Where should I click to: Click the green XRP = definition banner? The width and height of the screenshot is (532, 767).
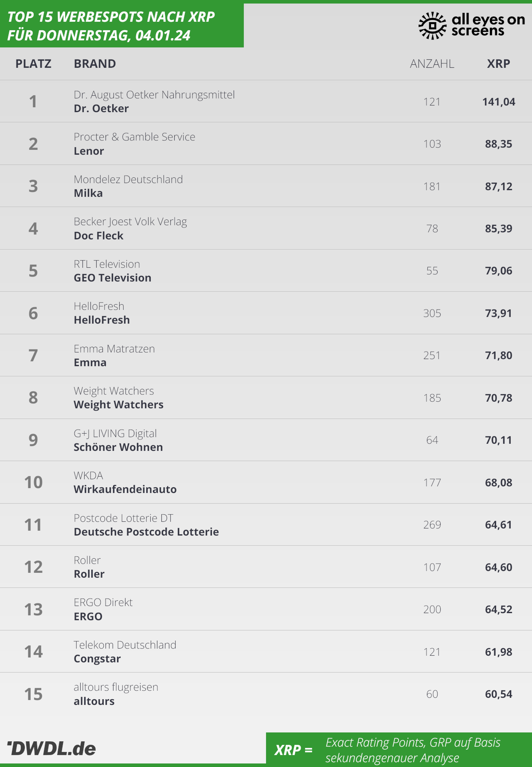pos(399,750)
